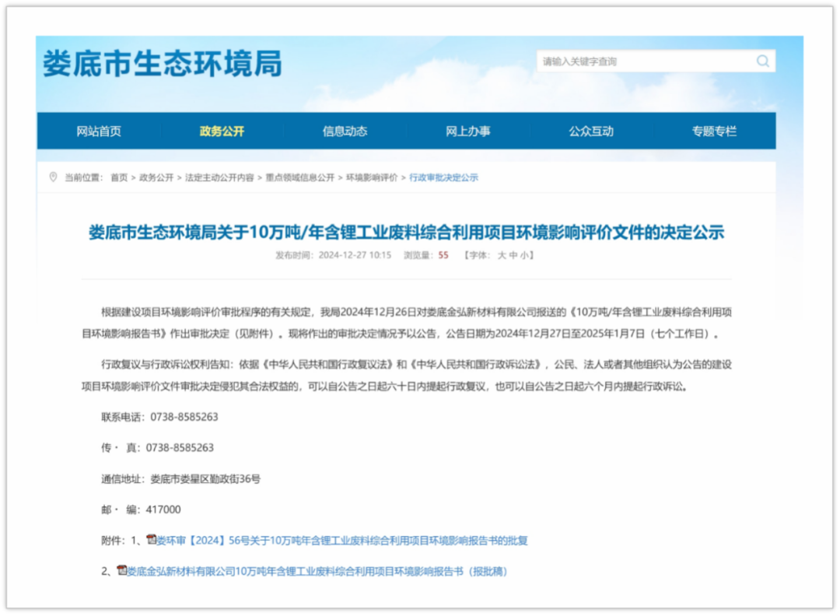
Task: Set font size to 大
Action: pyautogui.click(x=502, y=256)
